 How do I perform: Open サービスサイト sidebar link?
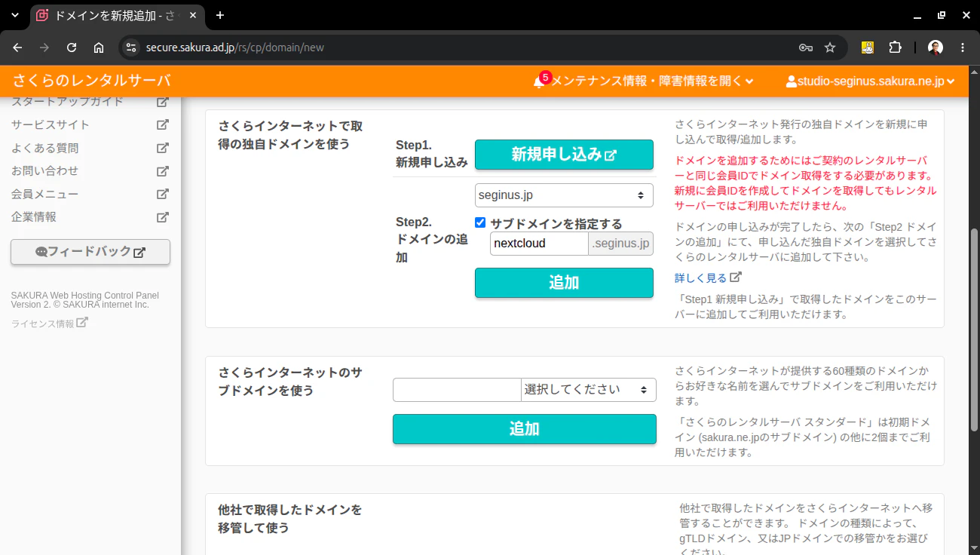click(51, 124)
